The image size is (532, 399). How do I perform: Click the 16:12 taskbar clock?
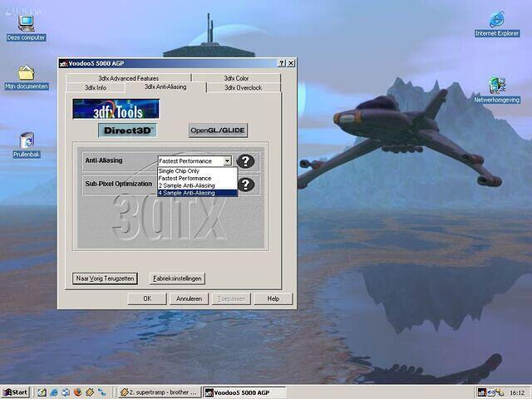click(x=517, y=393)
